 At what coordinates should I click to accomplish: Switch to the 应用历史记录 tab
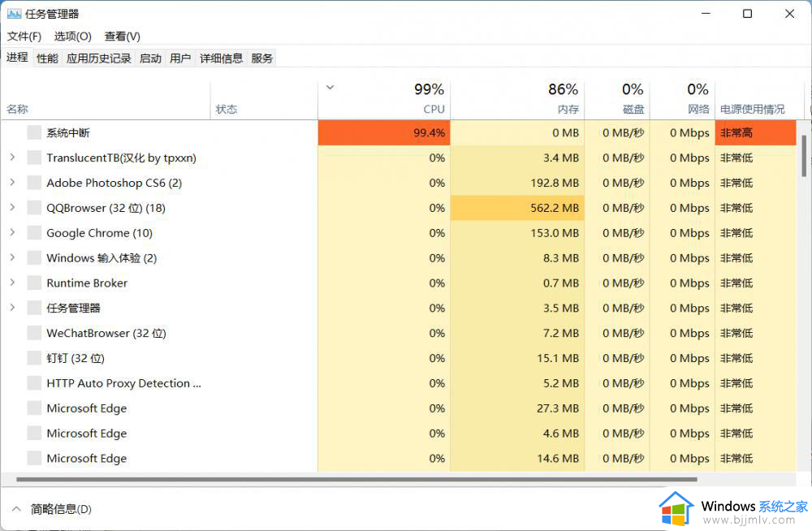pos(98,58)
